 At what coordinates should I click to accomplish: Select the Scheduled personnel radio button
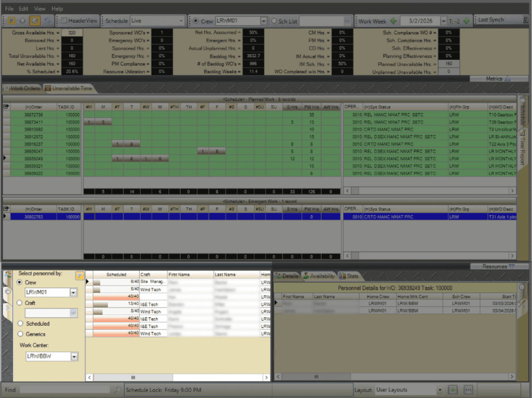[20, 324]
